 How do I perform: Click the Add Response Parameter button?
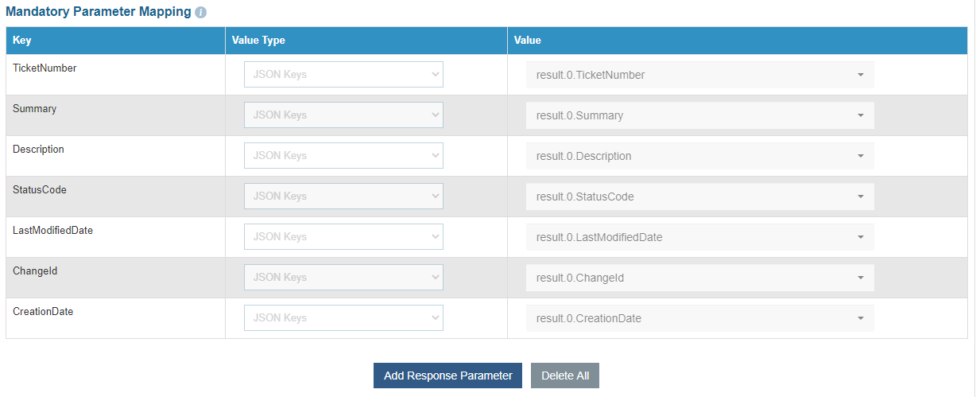click(447, 376)
